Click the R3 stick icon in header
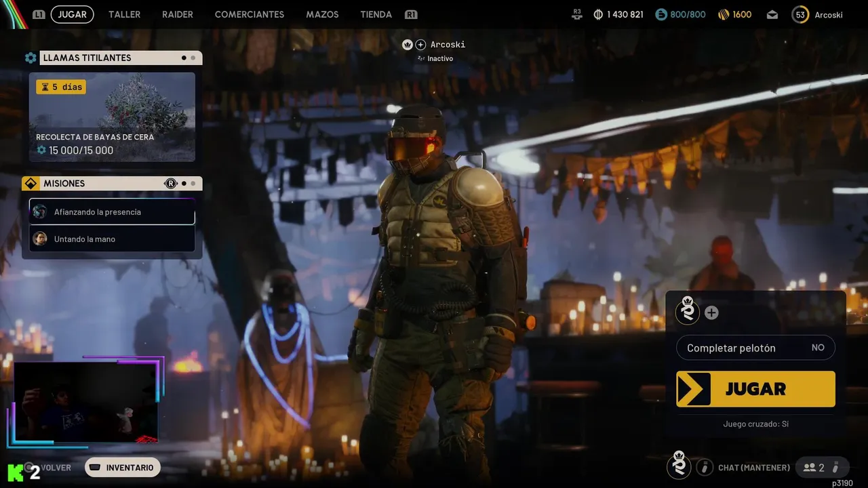The height and width of the screenshot is (488, 868). [x=577, y=14]
